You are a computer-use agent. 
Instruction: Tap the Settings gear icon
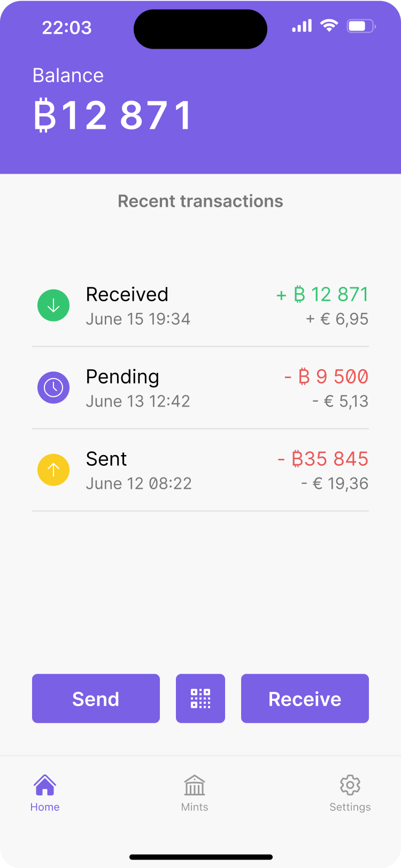point(350,785)
